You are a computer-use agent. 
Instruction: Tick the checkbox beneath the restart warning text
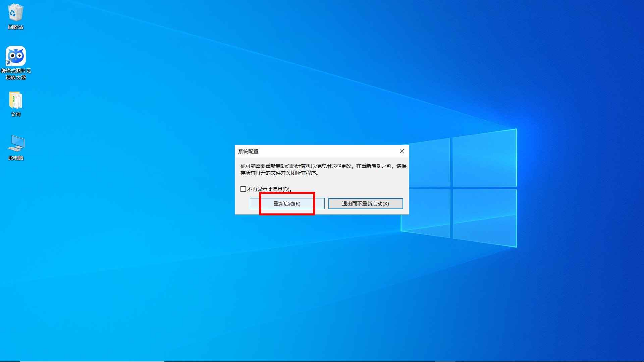click(x=243, y=189)
